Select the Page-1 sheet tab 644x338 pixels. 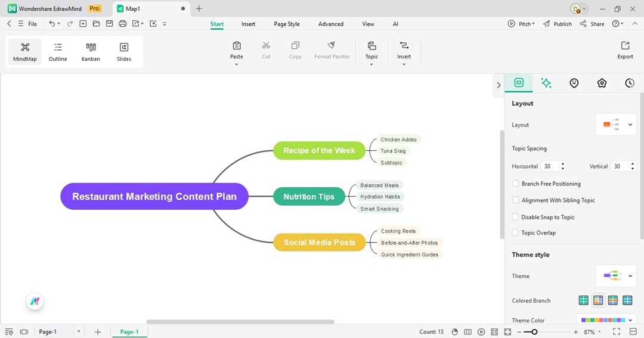(129, 332)
